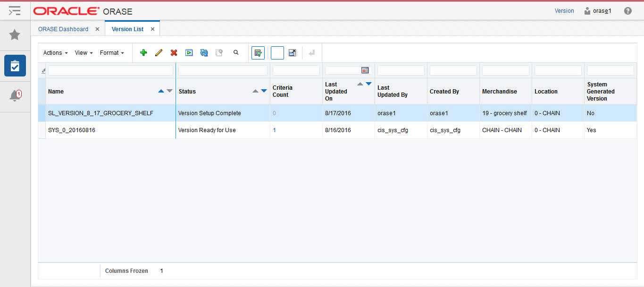644x287 pixels.
Task: Click the Created By filter field
Action: [x=453, y=70]
